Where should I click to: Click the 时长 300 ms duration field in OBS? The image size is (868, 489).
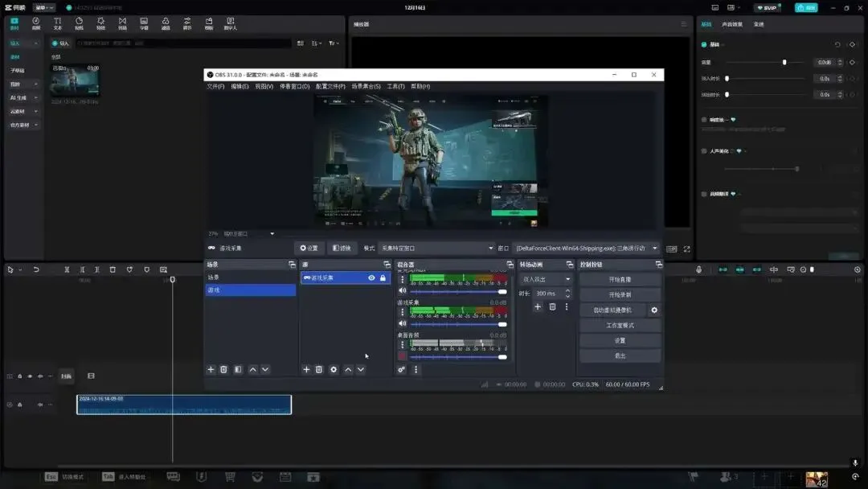click(551, 294)
